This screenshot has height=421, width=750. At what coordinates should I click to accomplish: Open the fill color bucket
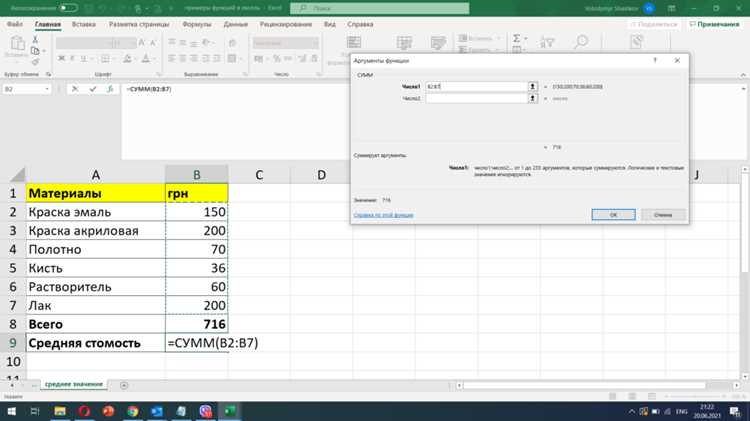pyautogui.click(x=127, y=59)
